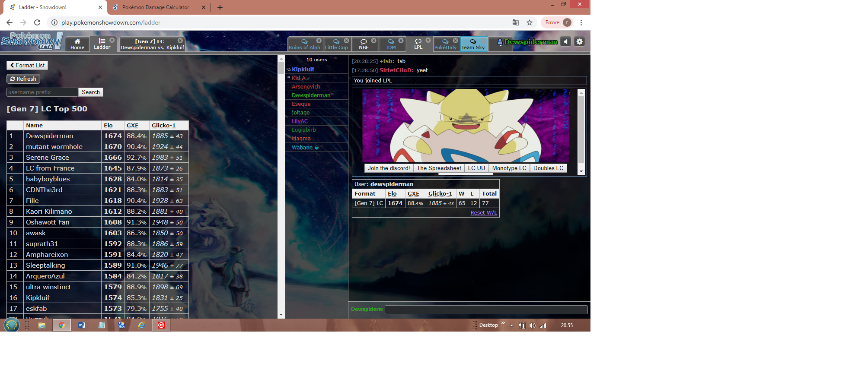868x373 pixels.
Task: Click the username prefix search field
Action: pos(42,92)
